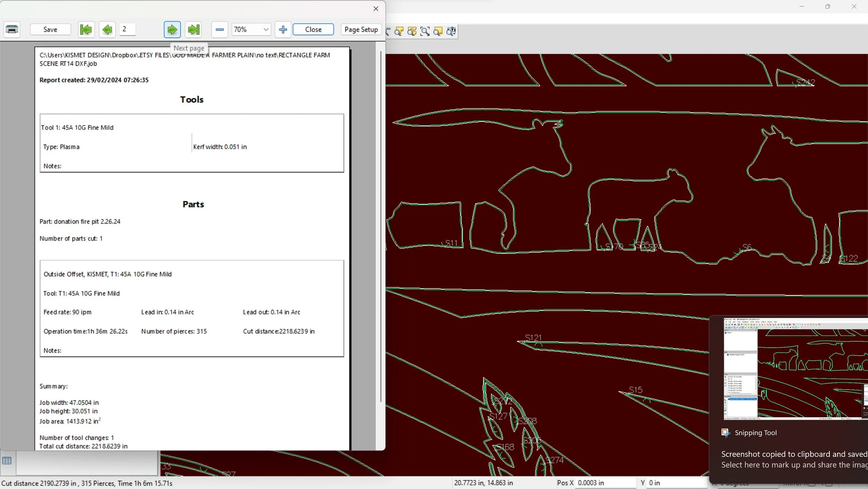Click the zoom to part icon
This screenshot has width=868, height=489.
tap(399, 32)
